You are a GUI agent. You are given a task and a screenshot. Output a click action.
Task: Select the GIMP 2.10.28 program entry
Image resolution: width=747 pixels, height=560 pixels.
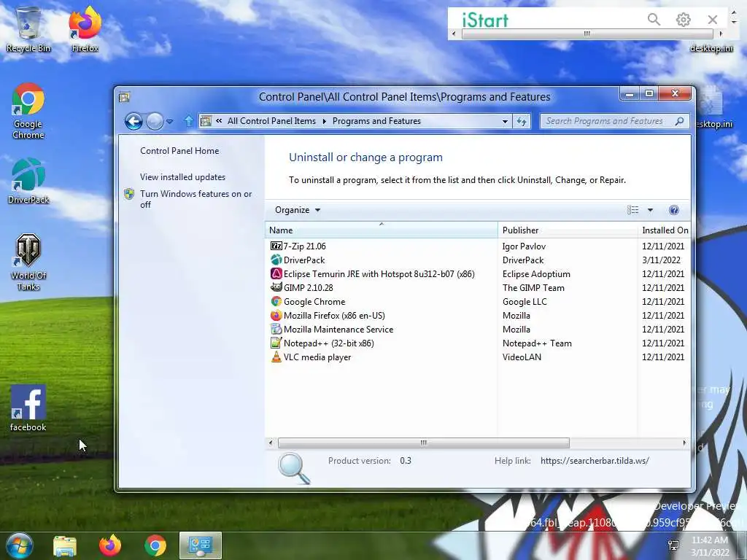coord(478,287)
